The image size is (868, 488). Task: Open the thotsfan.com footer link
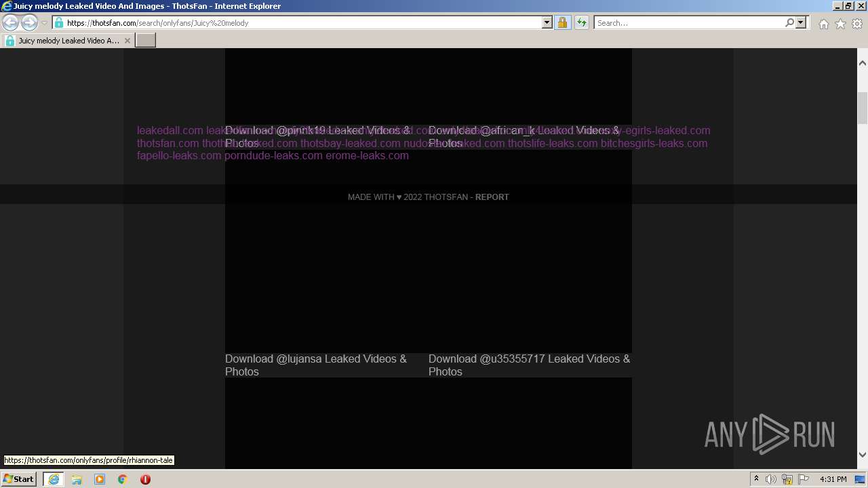click(167, 143)
